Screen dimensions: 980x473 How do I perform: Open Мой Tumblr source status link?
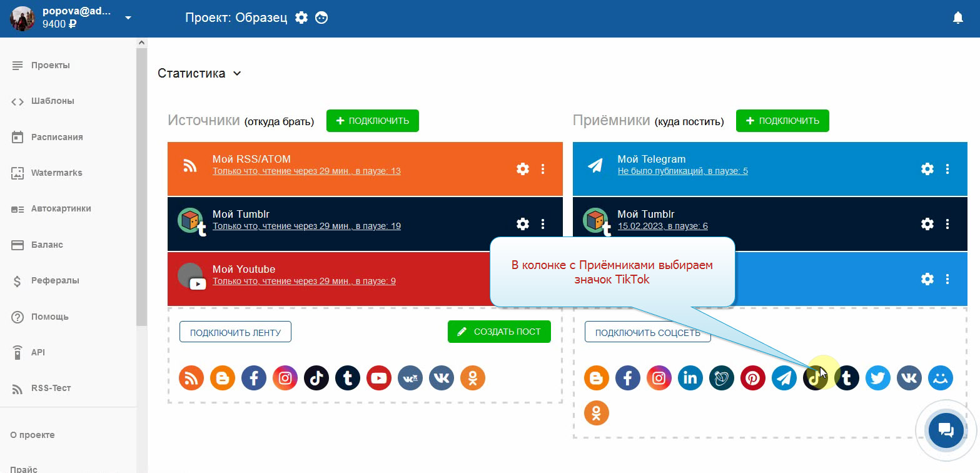[x=306, y=226]
